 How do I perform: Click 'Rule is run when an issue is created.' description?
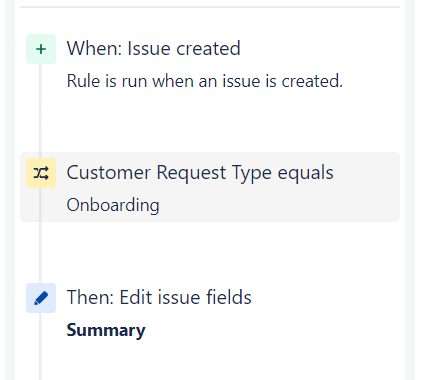(x=205, y=81)
